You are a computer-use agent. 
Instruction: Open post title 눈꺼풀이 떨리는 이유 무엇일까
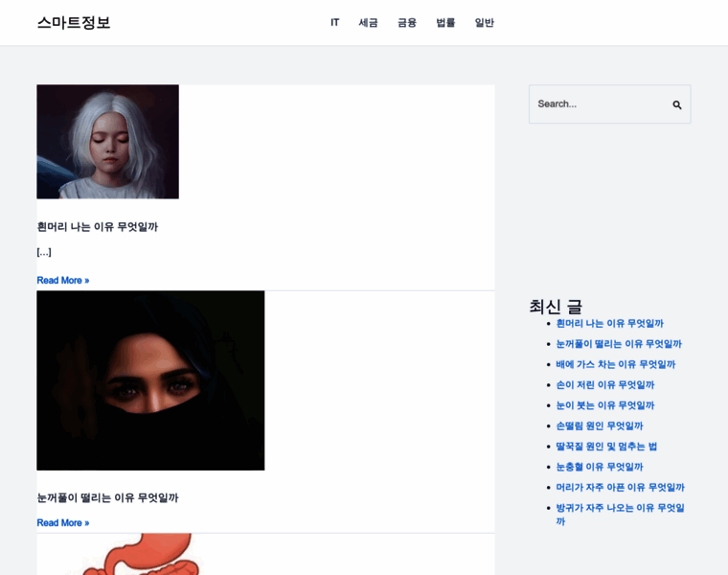[107, 497]
